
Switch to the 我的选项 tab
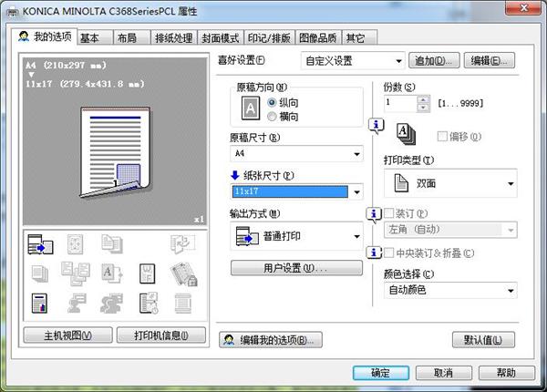[45, 36]
